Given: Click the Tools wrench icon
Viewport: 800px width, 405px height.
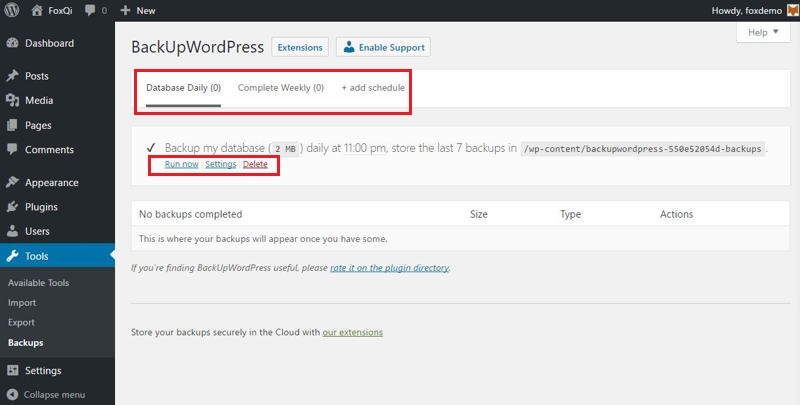Looking at the screenshot, I should click(x=12, y=256).
